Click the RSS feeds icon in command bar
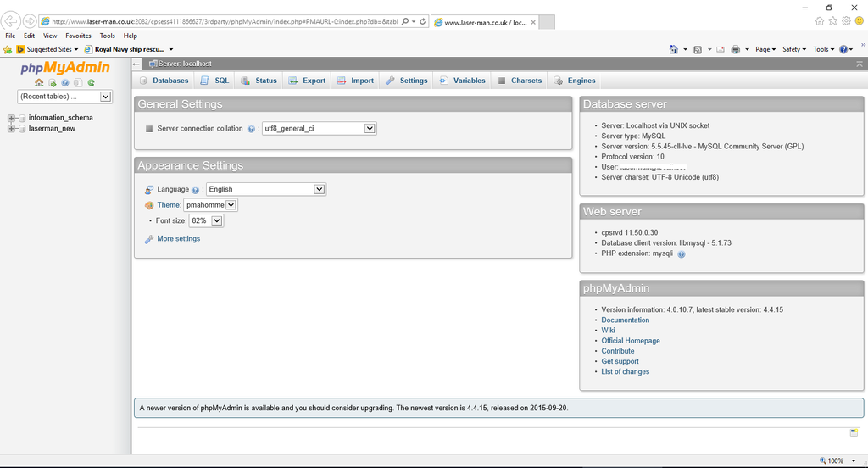 click(698, 49)
